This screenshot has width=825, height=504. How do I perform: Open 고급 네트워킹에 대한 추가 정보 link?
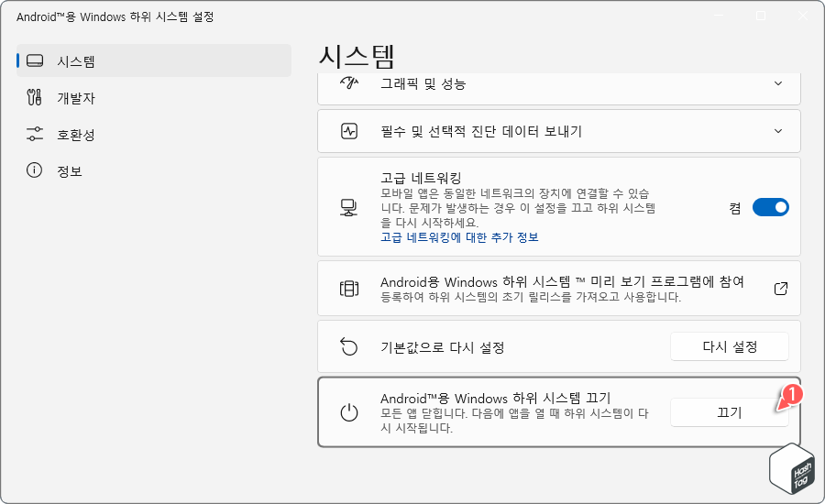tap(459, 237)
